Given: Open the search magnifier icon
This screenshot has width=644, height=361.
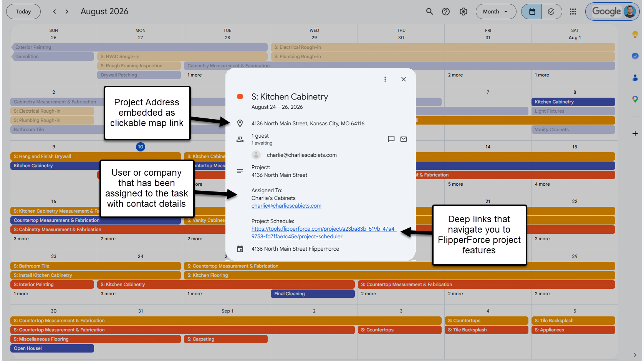Looking at the screenshot, I should pos(429,12).
